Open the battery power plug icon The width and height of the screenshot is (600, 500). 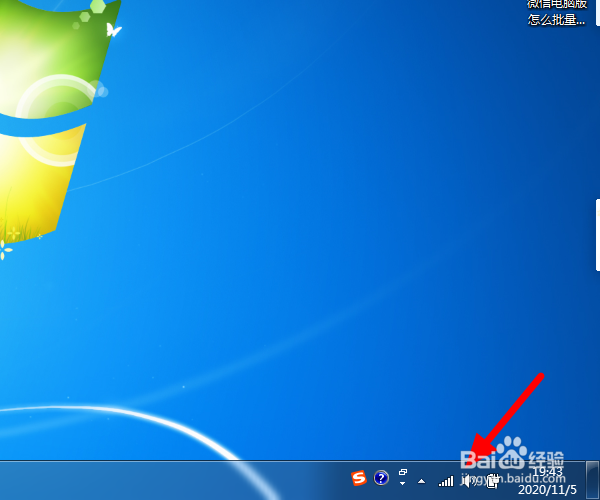click(x=492, y=481)
